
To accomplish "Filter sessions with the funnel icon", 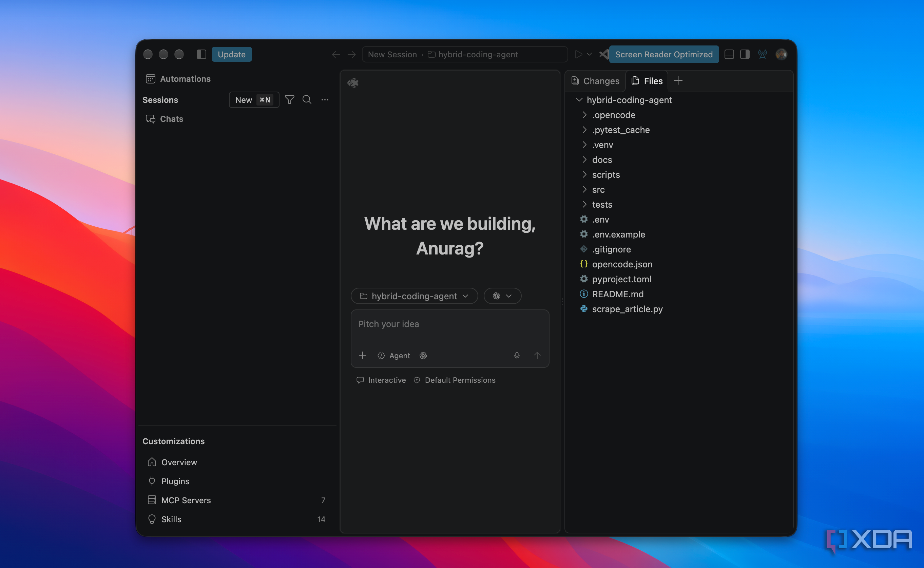I will coord(289,99).
